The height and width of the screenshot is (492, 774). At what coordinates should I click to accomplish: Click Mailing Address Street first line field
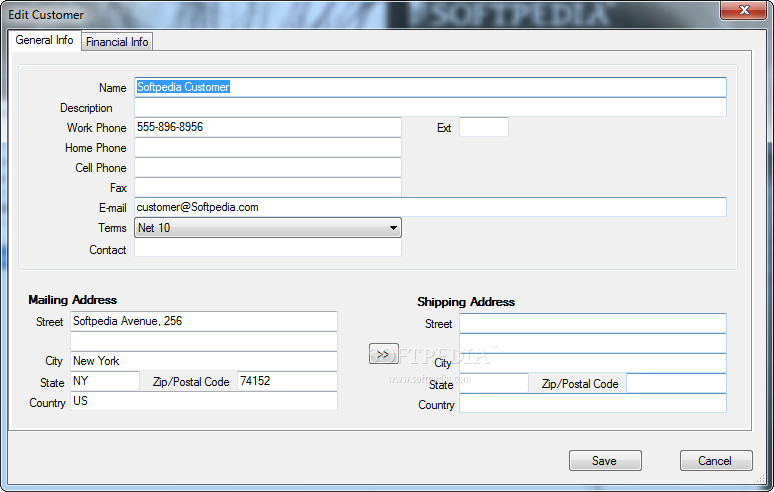click(x=204, y=321)
